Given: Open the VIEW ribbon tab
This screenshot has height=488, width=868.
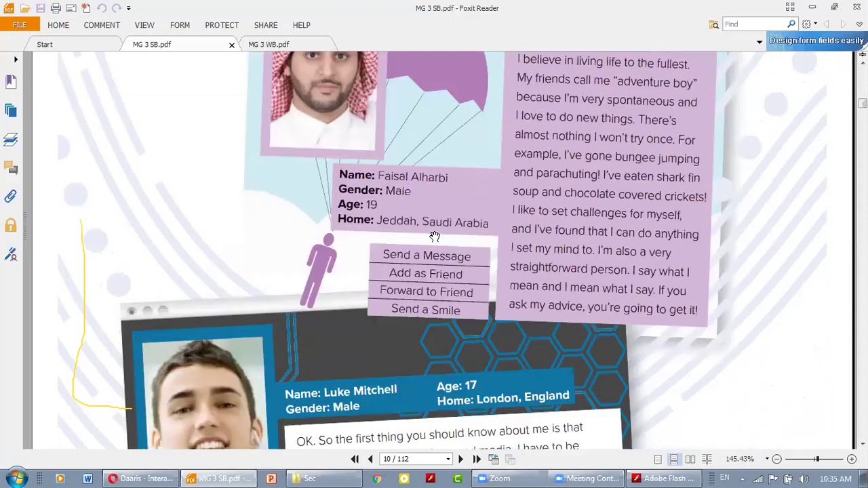Looking at the screenshot, I should point(144,25).
